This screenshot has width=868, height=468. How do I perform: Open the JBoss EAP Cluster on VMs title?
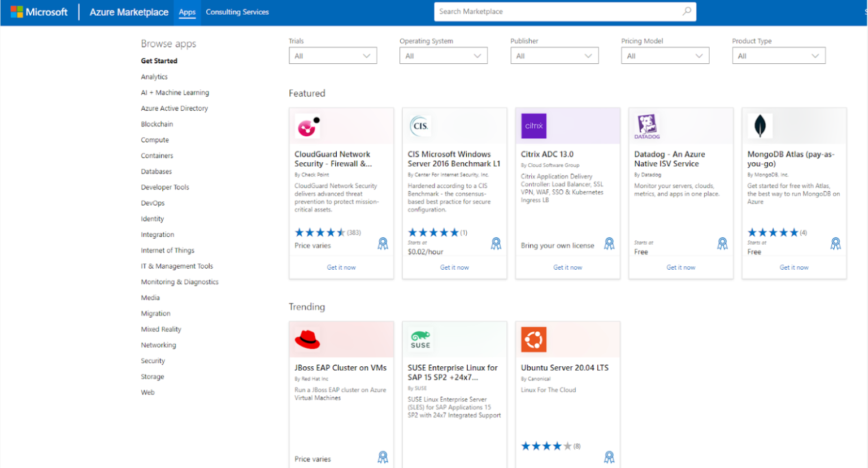(341, 368)
